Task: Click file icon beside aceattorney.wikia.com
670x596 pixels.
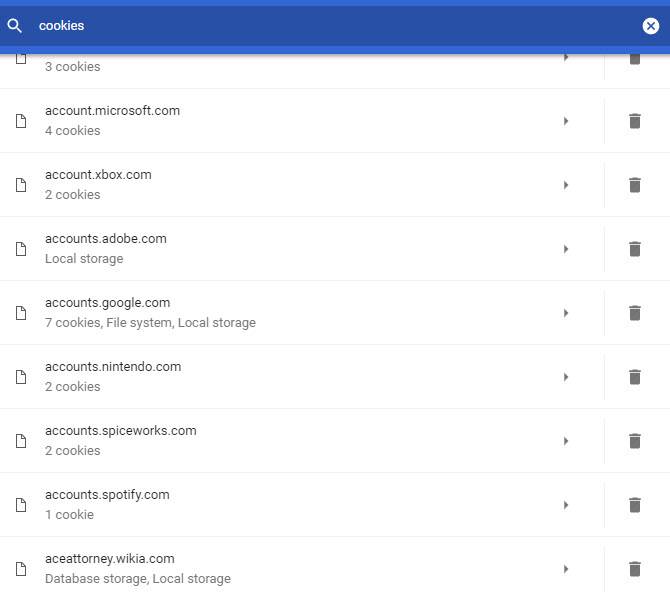Action: point(21,569)
